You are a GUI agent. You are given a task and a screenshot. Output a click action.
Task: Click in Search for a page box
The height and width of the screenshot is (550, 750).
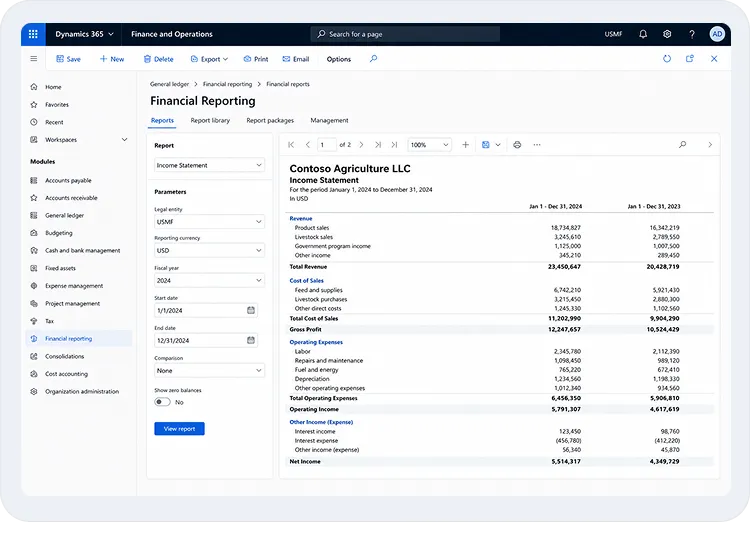(x=405, y=34)
